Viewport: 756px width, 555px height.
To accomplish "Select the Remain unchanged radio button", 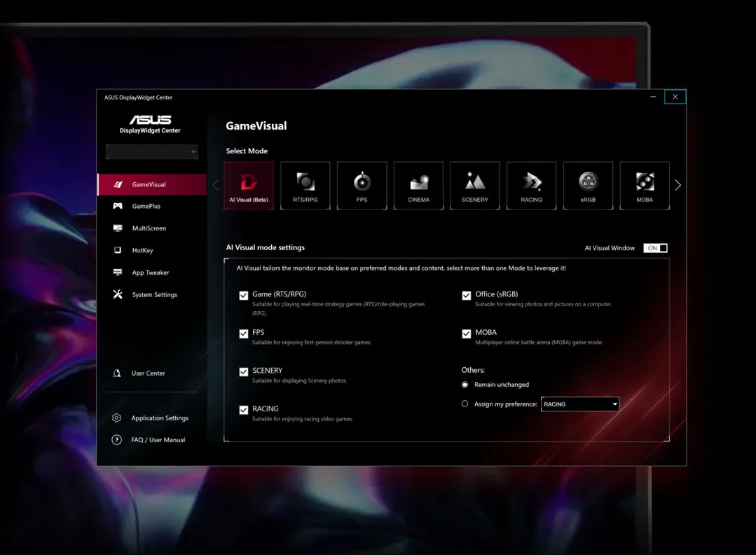I will [x=465, y=385].
